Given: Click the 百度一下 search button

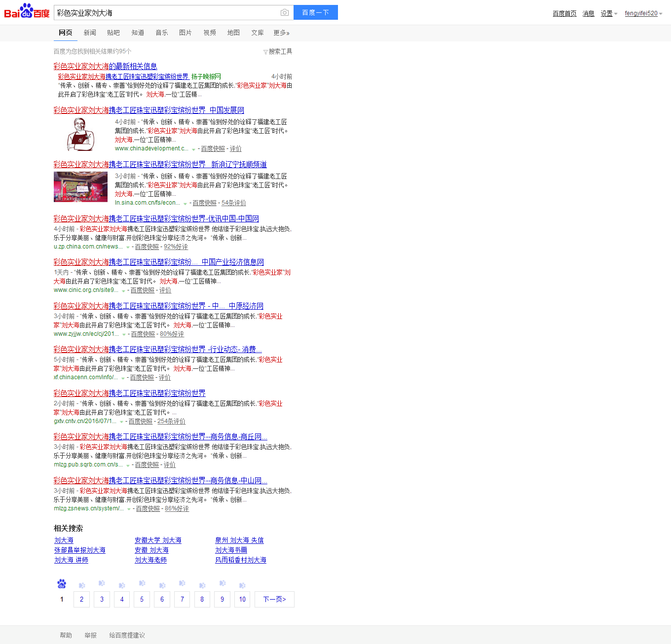Looking at the screenshot, I should (x=316, y=12).
